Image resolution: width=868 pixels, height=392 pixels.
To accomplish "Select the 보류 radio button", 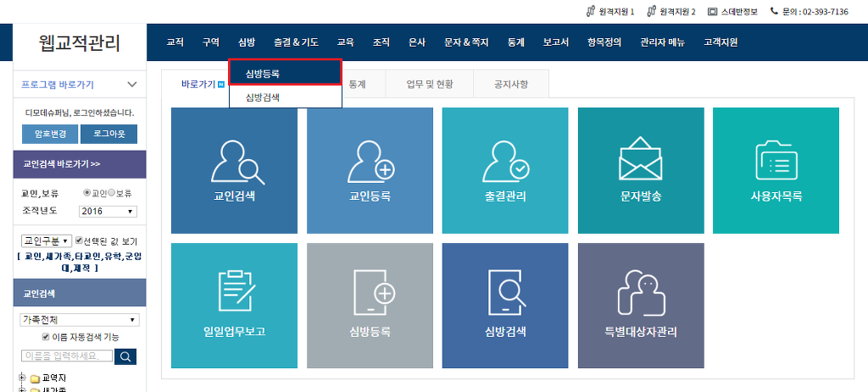I will [x=111, y=193].
